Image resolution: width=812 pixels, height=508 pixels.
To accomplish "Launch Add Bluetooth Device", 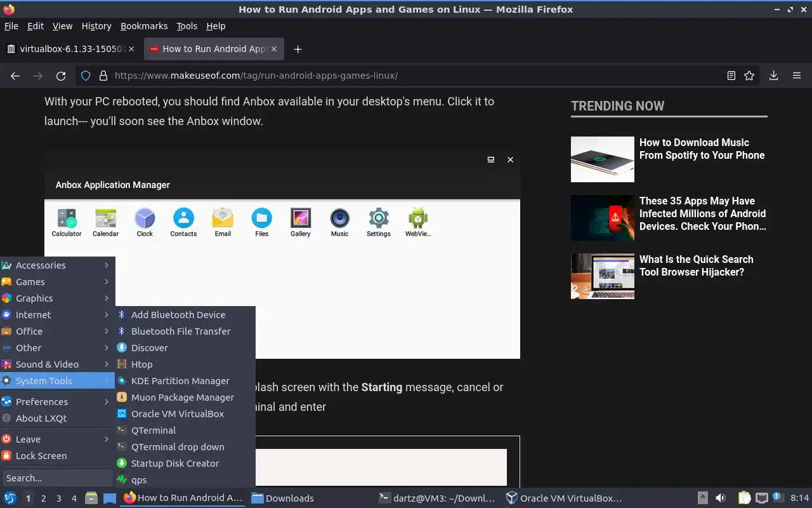I will (185, 315).
